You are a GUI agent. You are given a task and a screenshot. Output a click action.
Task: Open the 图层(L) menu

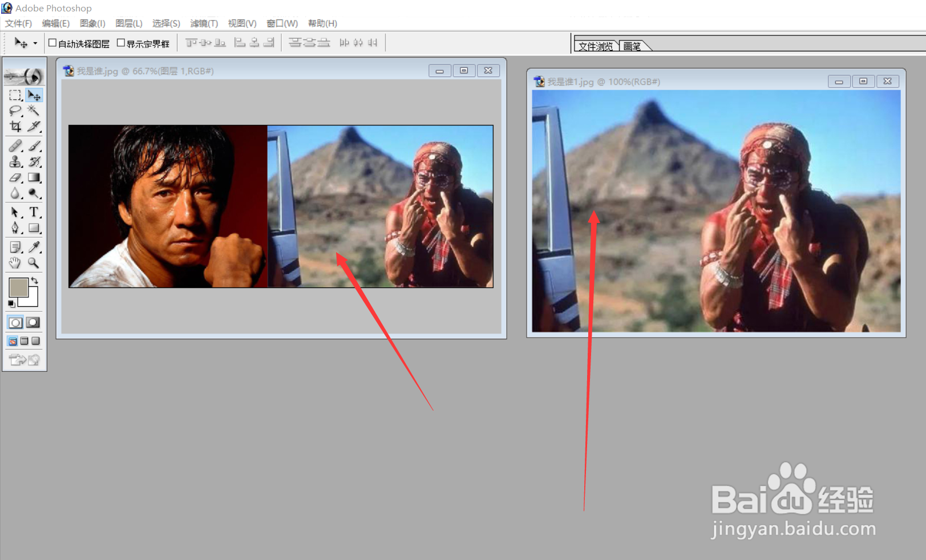pos(129,23)
